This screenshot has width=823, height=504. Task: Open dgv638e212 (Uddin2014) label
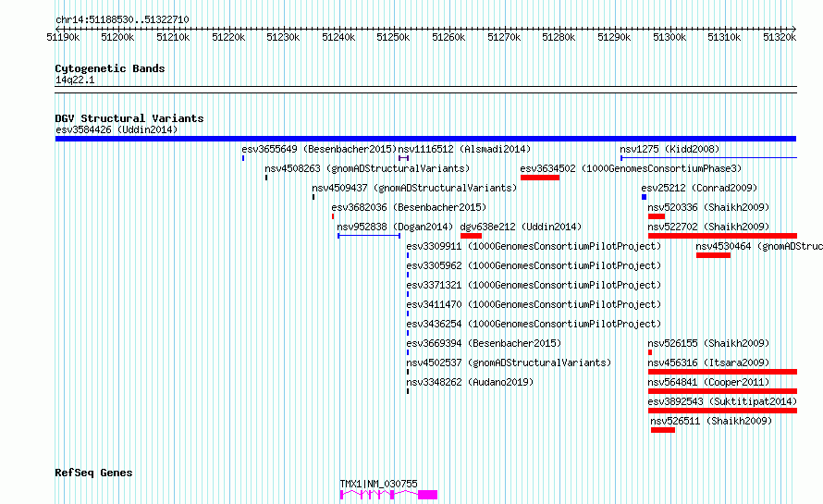(x=521, y=227)
